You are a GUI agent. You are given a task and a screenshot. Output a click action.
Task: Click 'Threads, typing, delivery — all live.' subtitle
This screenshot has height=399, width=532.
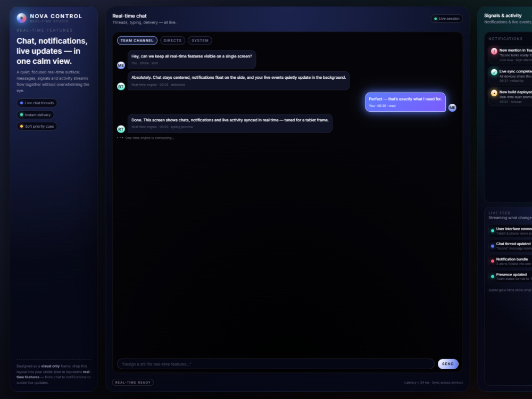click(x=144, y=22)
